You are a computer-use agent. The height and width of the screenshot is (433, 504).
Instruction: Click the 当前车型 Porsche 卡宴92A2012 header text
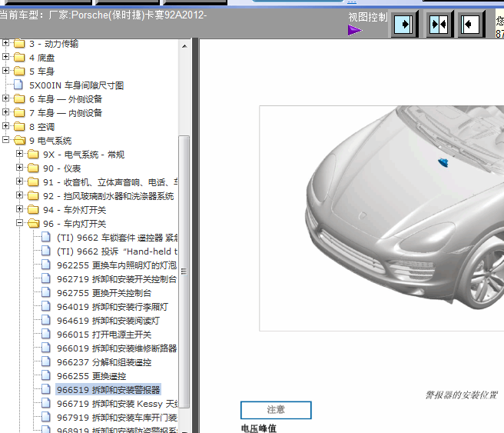click(103, 15)
